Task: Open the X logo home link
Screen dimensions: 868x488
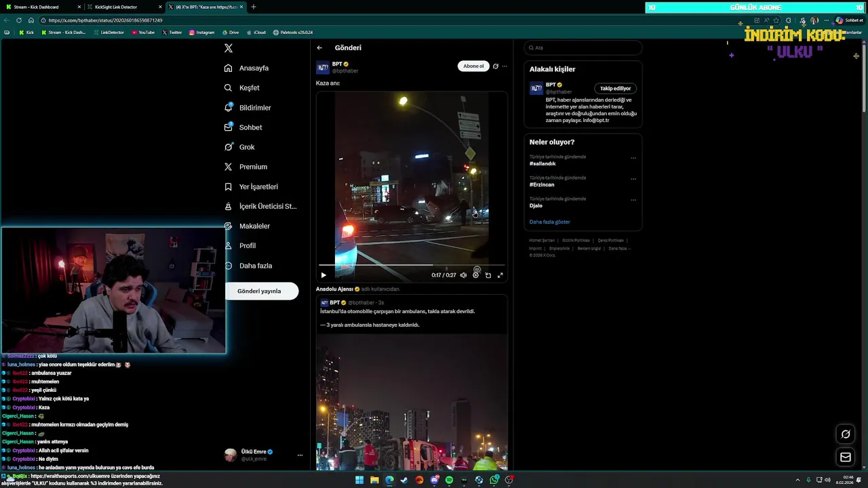Action: [229, 48]
